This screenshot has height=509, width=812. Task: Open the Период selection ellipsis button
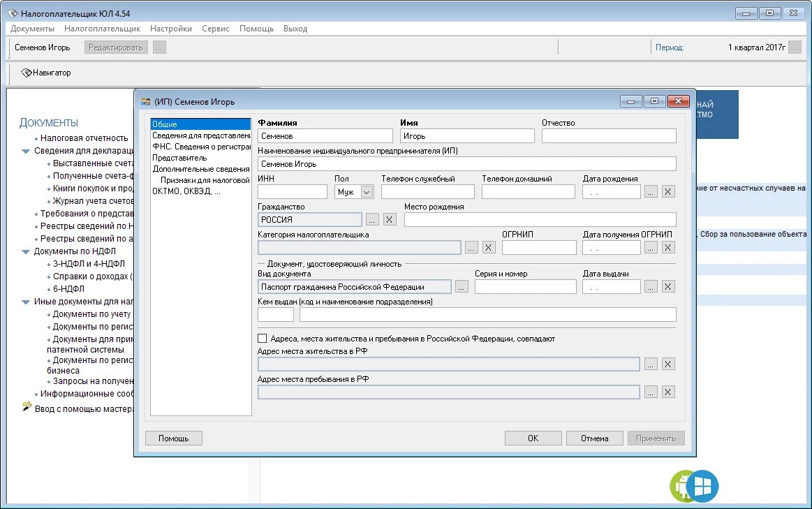[x=795, y=47]
